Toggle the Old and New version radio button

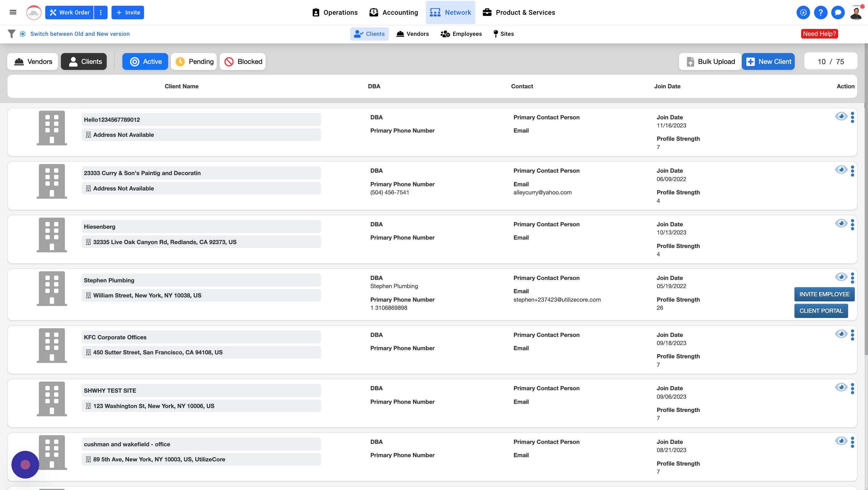click(x=23, y=34)
